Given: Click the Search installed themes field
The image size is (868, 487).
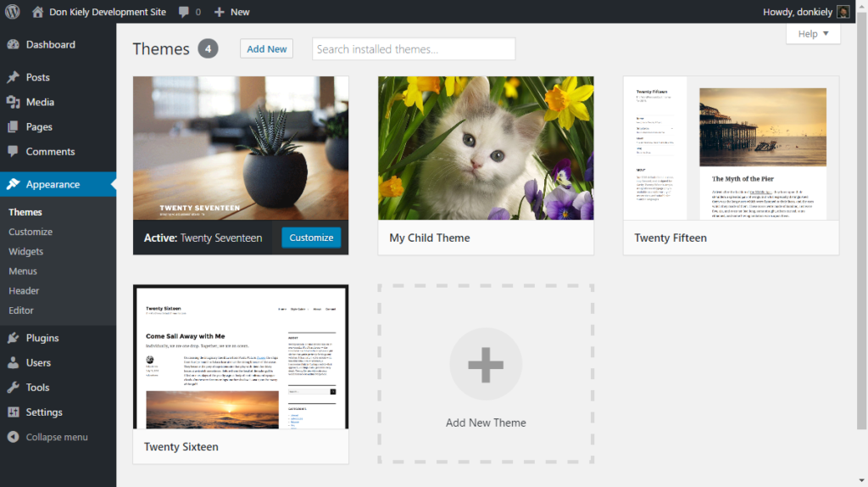Looking at the screenshot, I should coord(414,49).
